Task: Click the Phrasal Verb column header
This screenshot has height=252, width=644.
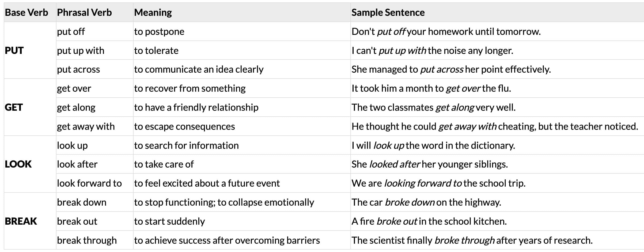Action: point(84,13)
